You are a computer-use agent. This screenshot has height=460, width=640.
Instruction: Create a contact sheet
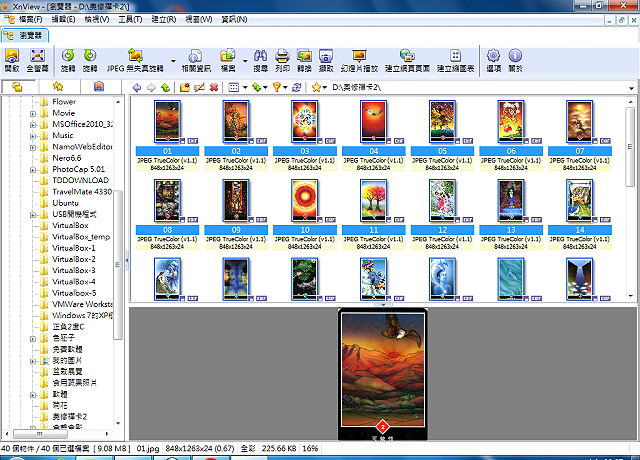point(455,60)
